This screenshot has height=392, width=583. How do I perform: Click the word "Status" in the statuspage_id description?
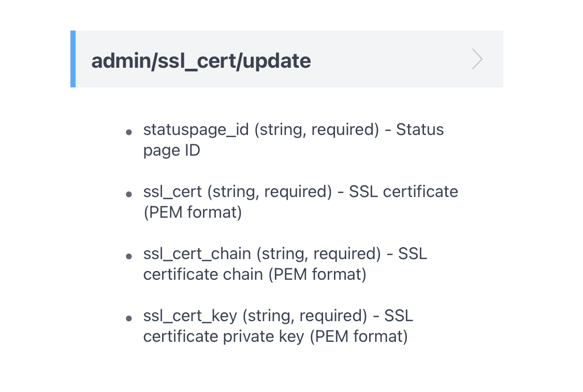[x=420, y=129]
